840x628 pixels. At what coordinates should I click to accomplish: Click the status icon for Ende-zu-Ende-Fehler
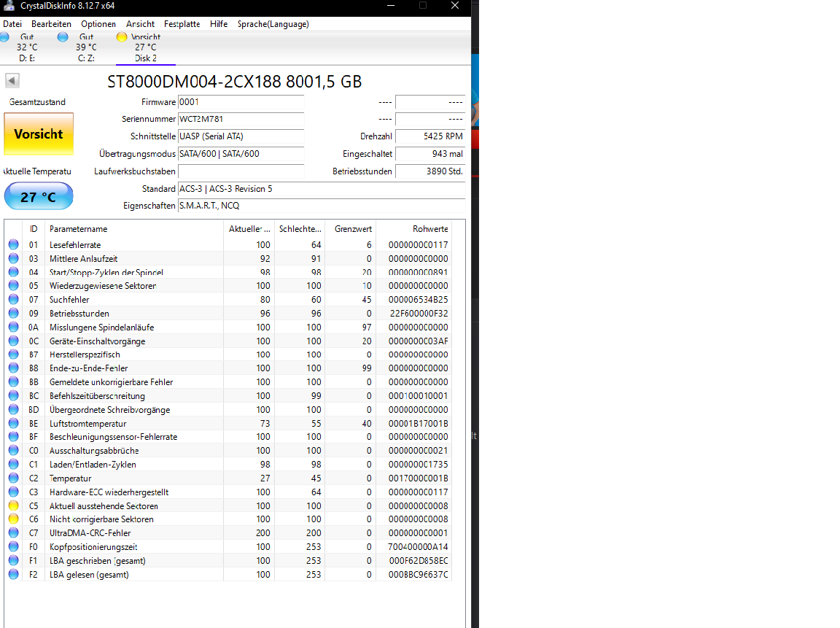pos(13,368)
